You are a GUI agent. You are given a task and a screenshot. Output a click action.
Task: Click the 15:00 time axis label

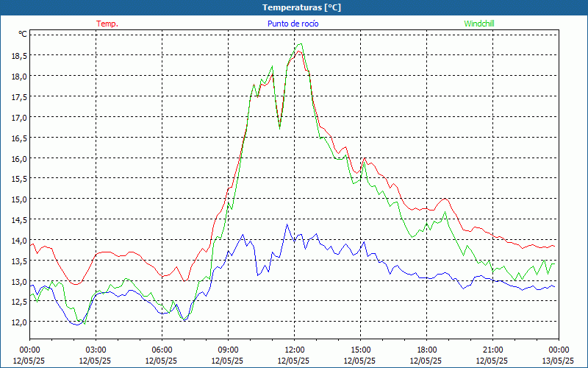[x=360, y=350]
